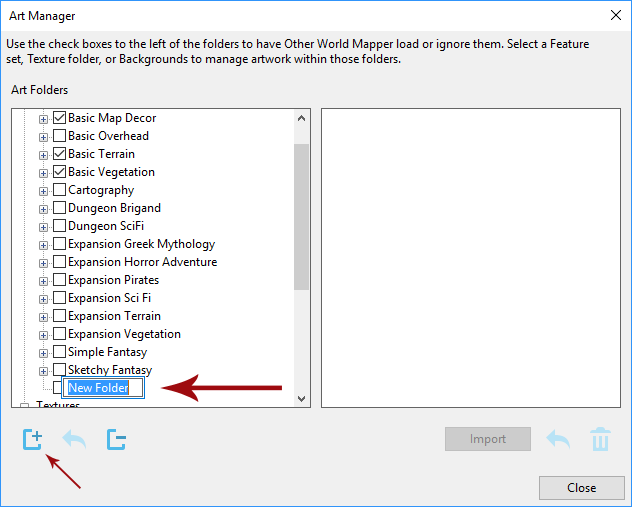Expand the Cartography folder node
This screenshot has width=632, height=507.
click(43, 191)
